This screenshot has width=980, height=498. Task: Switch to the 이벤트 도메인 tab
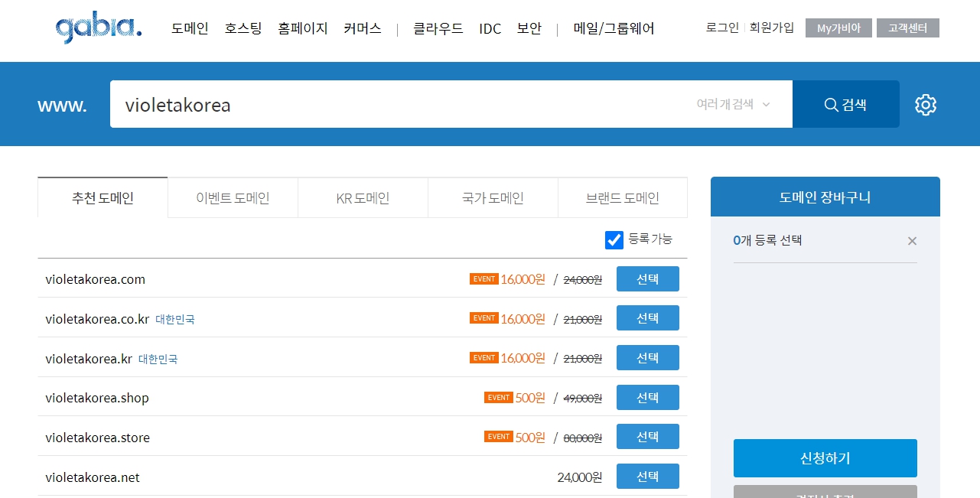(x=233, y=198)
